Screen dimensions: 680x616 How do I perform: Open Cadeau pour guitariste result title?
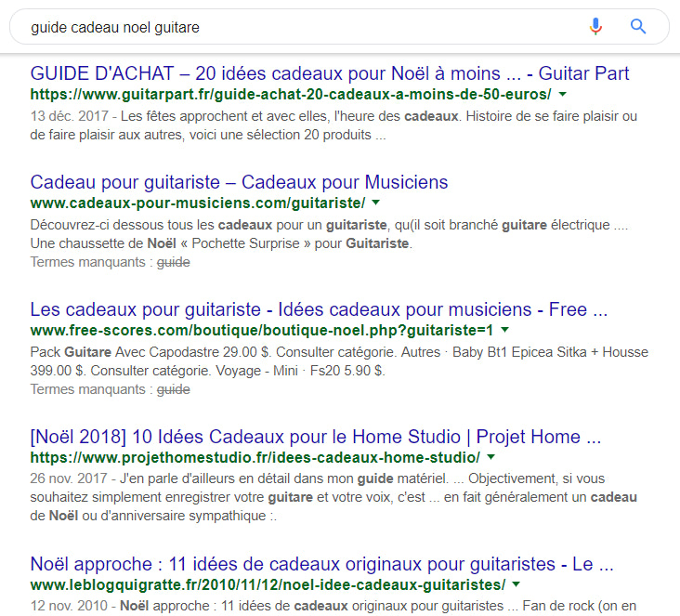click(x=239, y=182)
